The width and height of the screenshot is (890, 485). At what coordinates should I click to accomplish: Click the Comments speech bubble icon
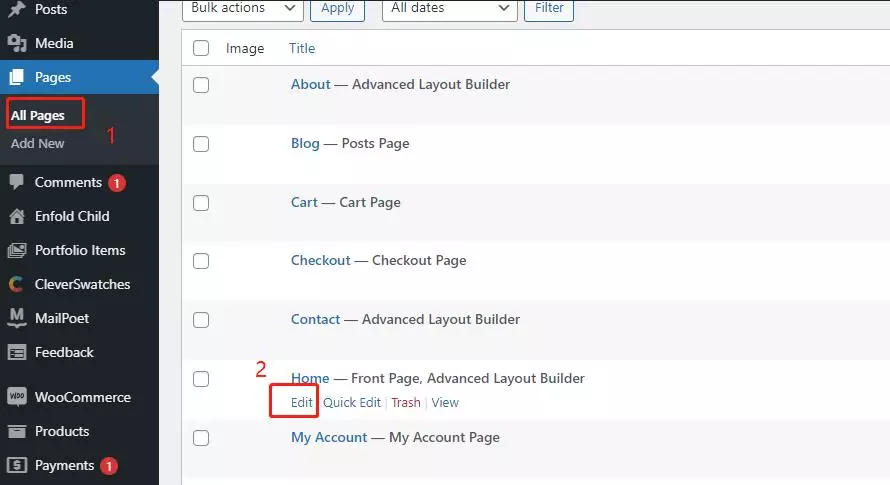[17, 182]
